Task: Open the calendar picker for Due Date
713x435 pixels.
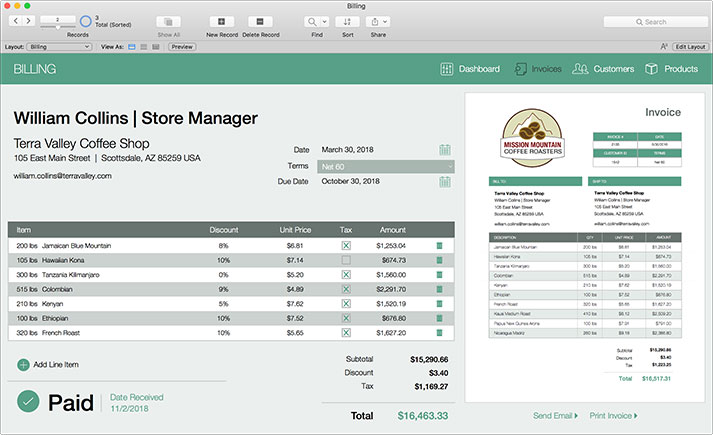Action: pyautogui.click(x=445, y=182)
